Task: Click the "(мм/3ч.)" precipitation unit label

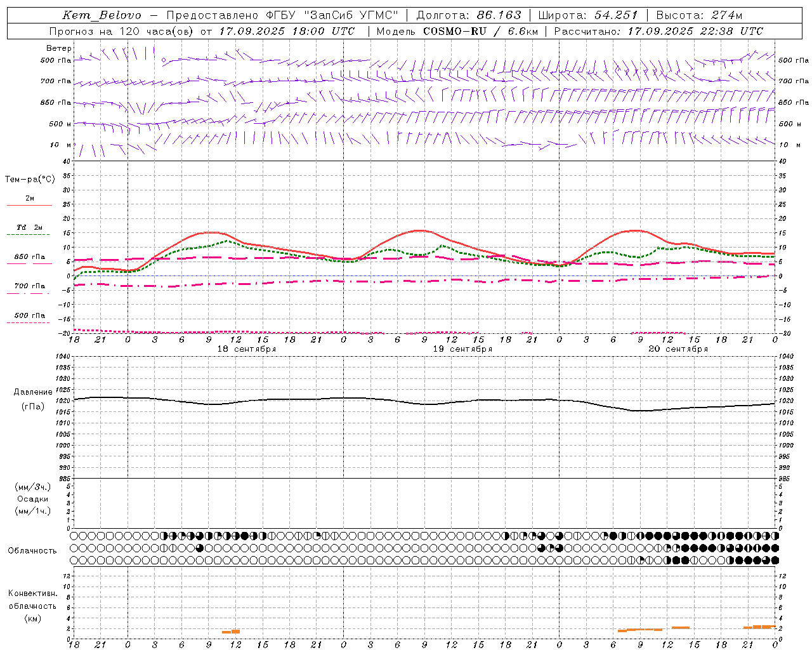Action: pos(33,487)
